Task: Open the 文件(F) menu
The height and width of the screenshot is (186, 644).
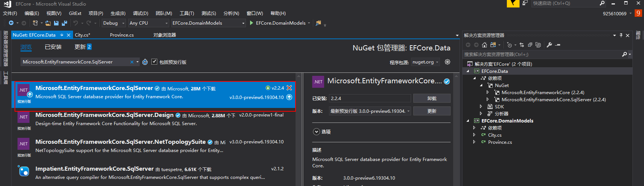Action: (10, 13)
